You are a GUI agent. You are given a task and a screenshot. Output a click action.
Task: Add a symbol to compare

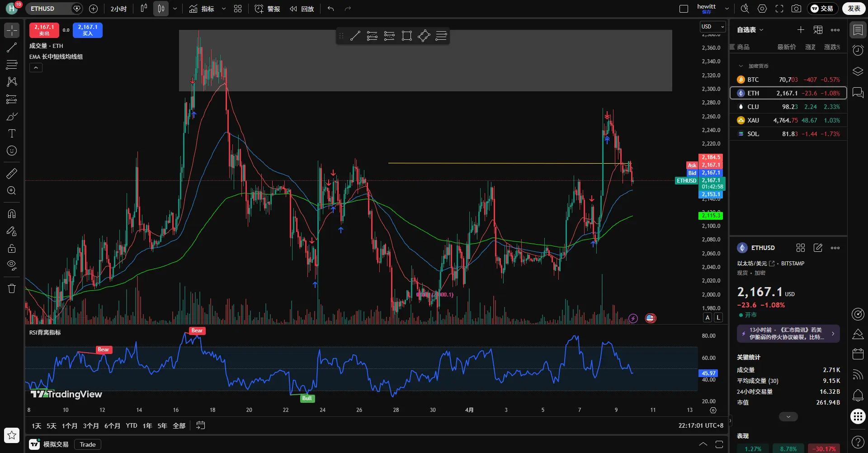(94, 9)
